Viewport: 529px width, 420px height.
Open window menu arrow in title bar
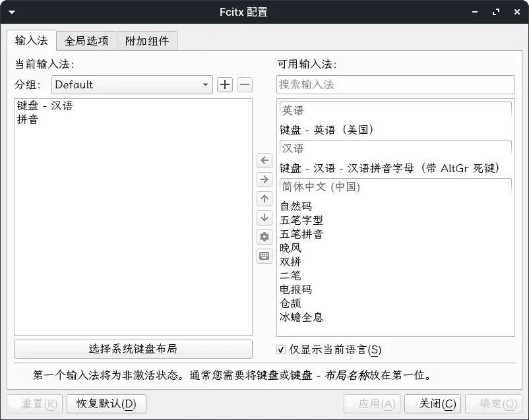tap(12, 12)
